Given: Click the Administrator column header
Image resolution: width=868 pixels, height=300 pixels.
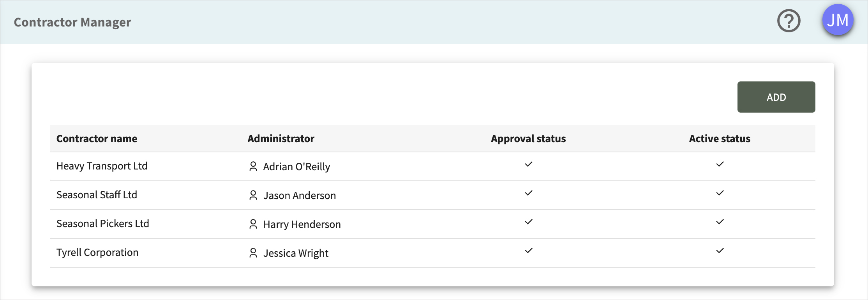Looking at the screenshot, I should (x=281, y=139).
